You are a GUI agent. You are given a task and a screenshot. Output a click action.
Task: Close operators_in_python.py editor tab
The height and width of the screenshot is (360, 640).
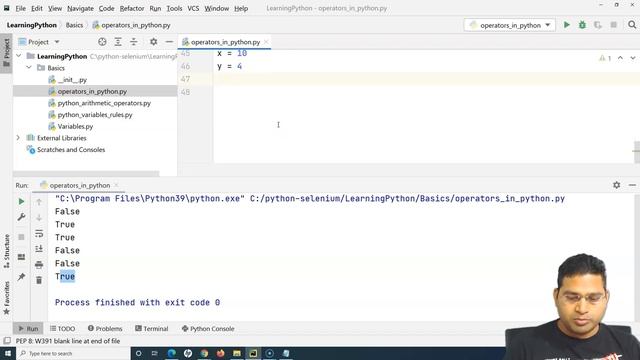pos(266,42)
